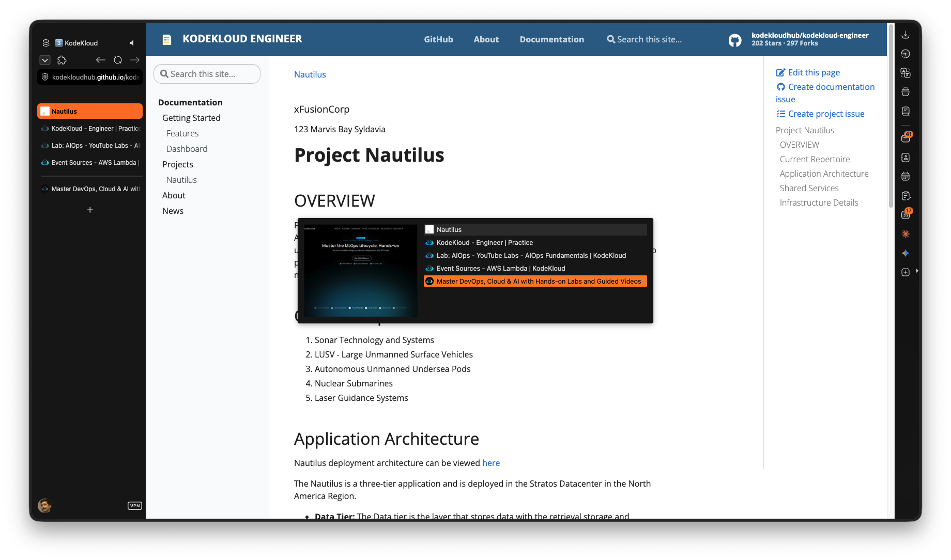Open the user profile avatar
The width and height of the screenshot is (951, 560).
pos(45,506)
